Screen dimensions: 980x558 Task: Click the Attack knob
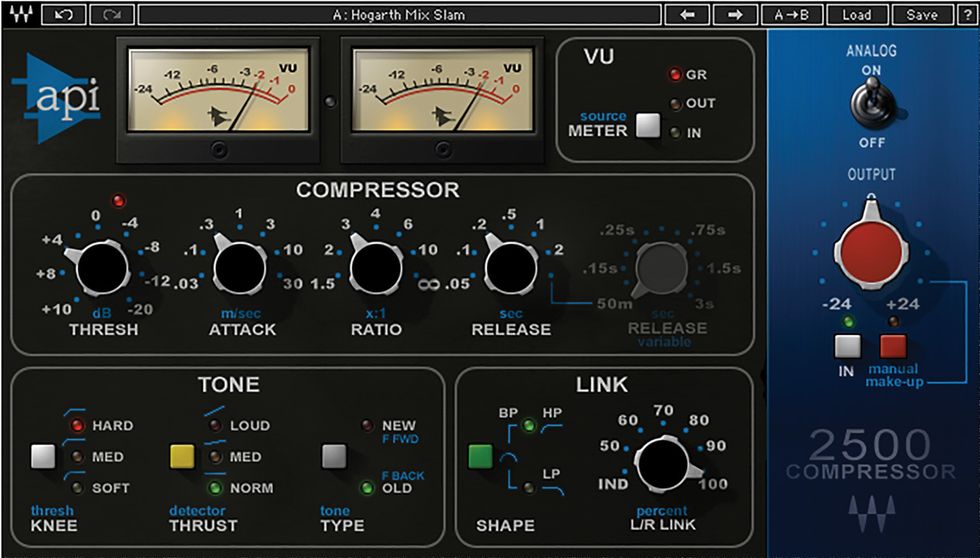click(239, 269)
